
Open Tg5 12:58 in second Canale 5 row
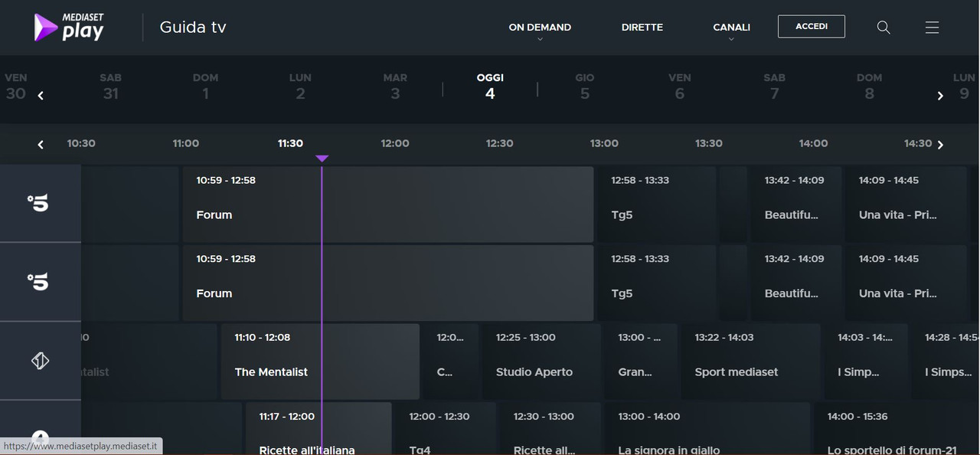tap(657, 283)
